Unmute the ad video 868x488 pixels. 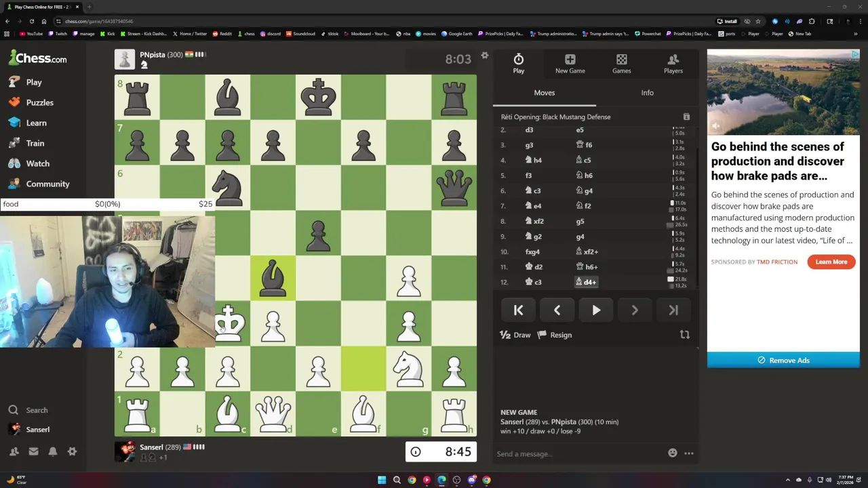coord(716,126)
